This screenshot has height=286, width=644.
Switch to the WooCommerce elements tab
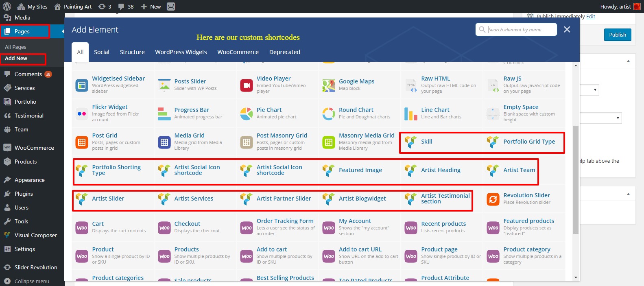pos(238,52)
